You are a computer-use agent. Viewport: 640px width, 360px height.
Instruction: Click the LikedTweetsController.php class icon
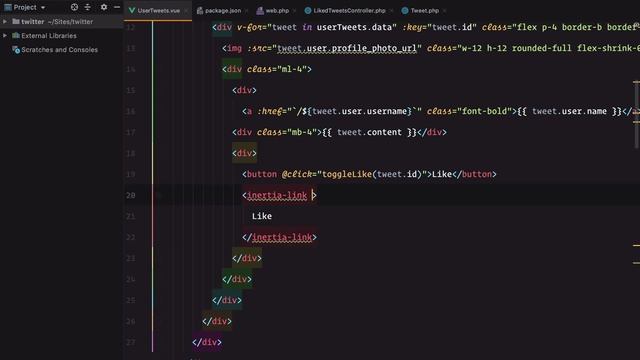pos(308,11)
